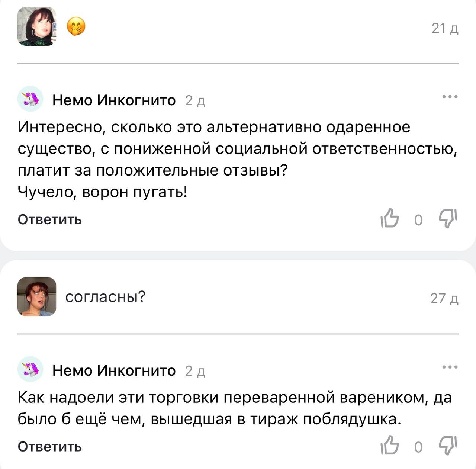Click the '2 д' timestamp on the 'Как надоели' comment

pyautogui.click(x=195, y=371)
